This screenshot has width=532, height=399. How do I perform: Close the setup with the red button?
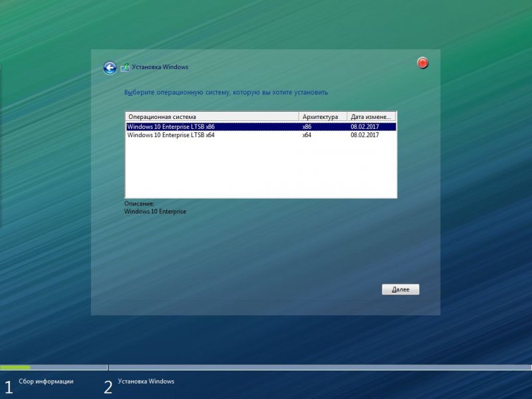(422, 63)
